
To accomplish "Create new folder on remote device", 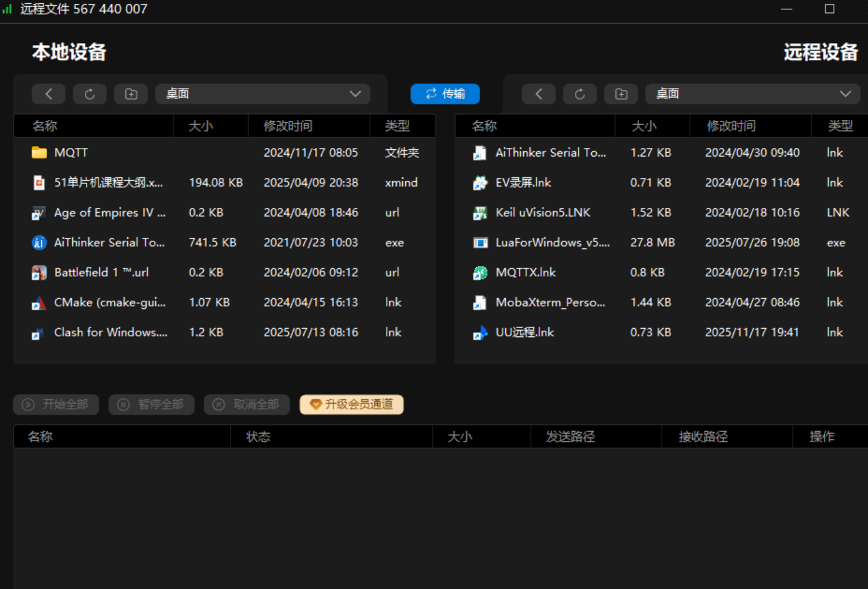I will coord(621,94).
